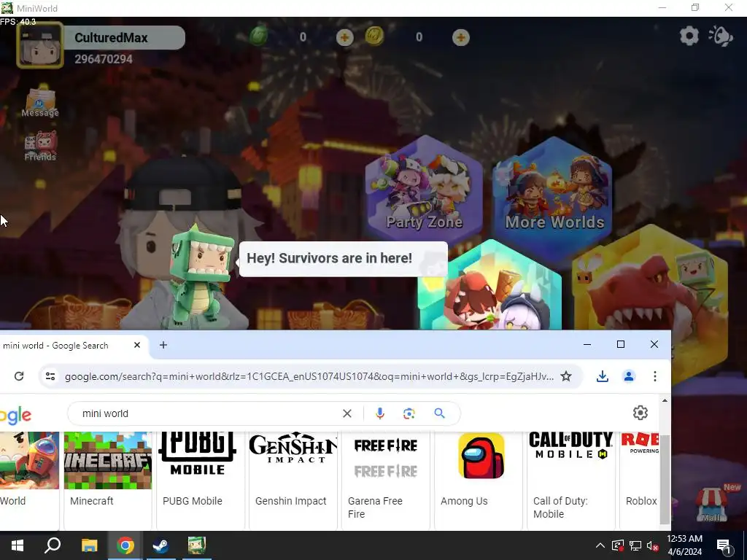Click the CulturedMax player avatar
747x560 pixels.
pos(40,44)
